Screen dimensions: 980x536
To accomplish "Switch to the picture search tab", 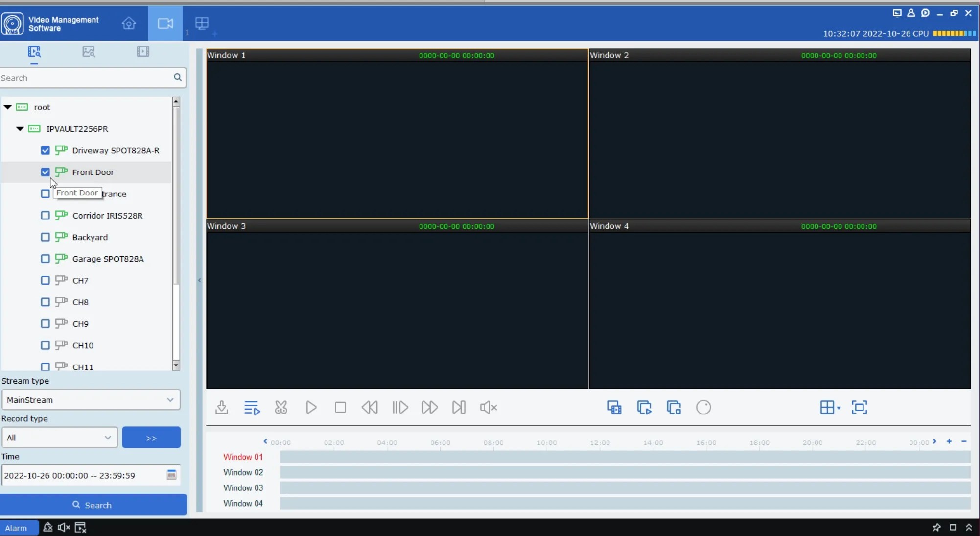I will [x=89, y=51].
